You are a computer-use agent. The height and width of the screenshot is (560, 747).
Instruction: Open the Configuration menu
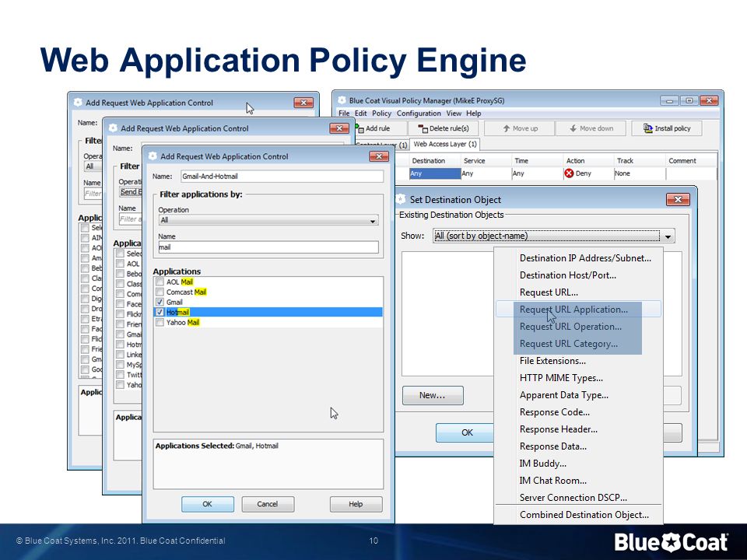pos(419,114)
